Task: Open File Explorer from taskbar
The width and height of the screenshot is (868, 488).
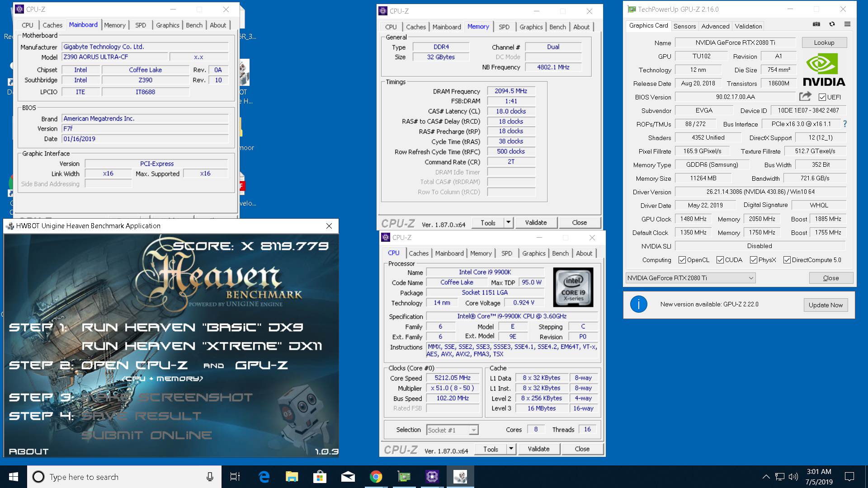Action: [292, 477]
